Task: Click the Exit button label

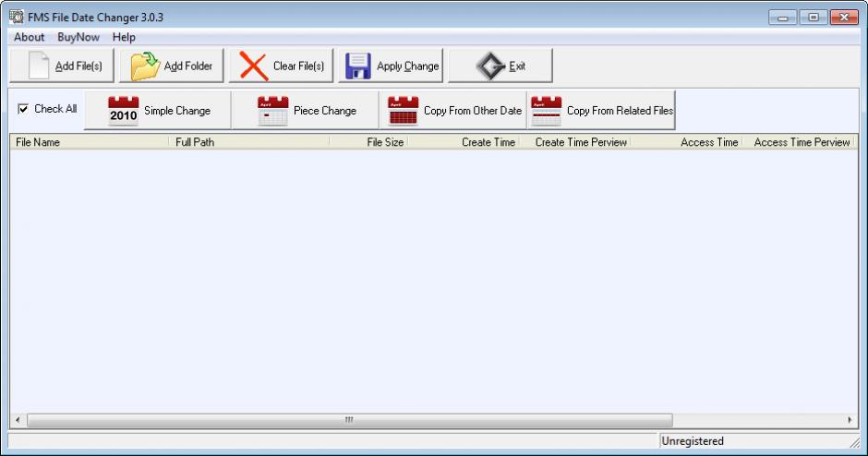Action: [517, 66]
